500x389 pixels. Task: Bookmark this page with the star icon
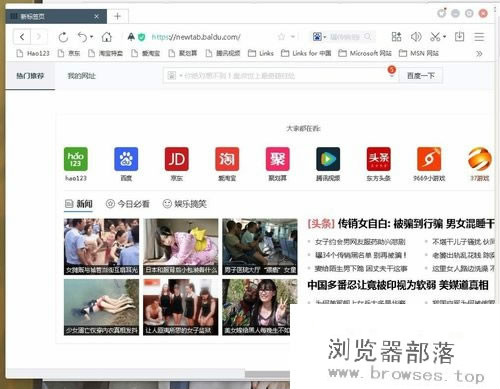coord(282,37)
